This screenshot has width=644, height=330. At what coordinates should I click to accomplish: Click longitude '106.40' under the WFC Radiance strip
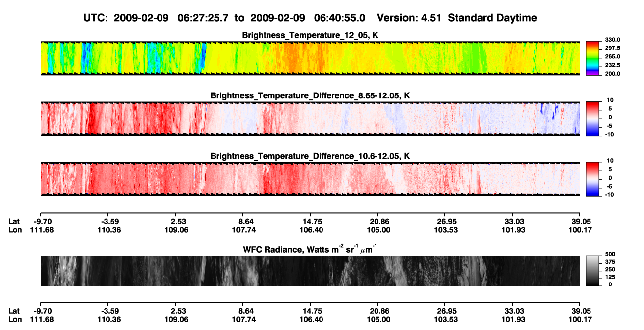(312, 319)
